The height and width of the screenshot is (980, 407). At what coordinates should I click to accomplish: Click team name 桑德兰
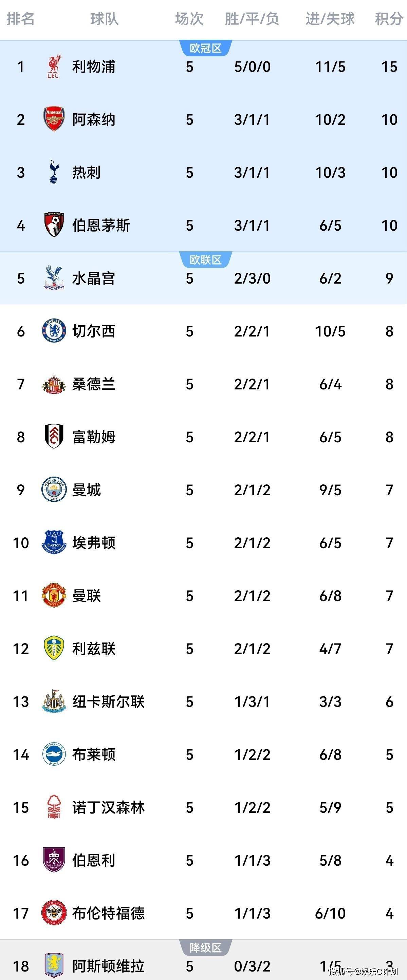(94, 384)
